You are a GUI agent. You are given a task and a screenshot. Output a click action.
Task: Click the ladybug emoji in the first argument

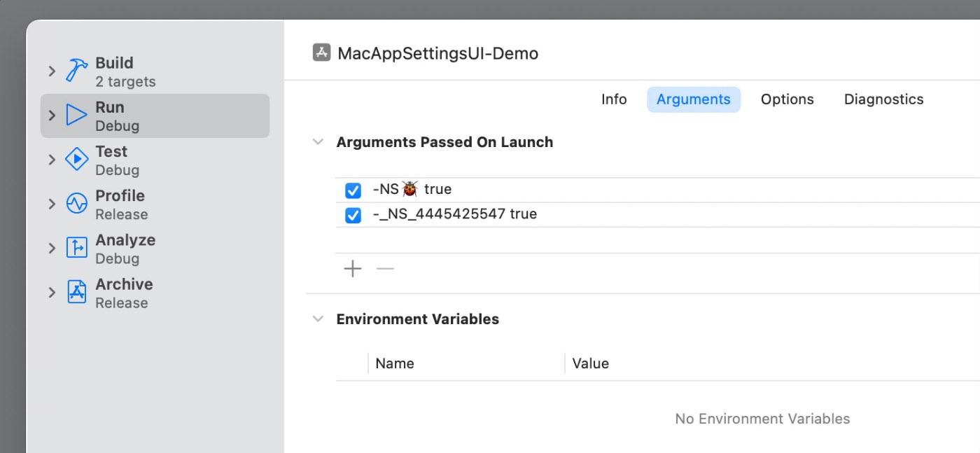(x=410, y=189)
